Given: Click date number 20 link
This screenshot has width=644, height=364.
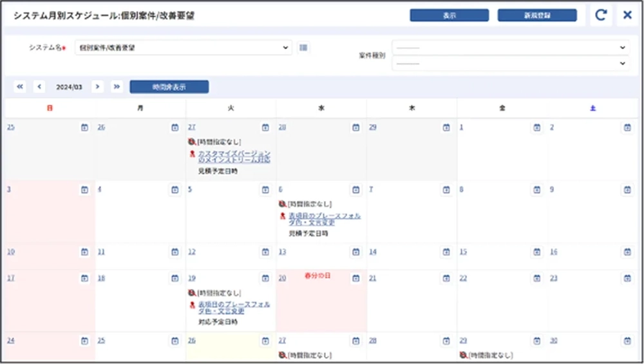Looking at the screenshot, I should click(282, 278).
